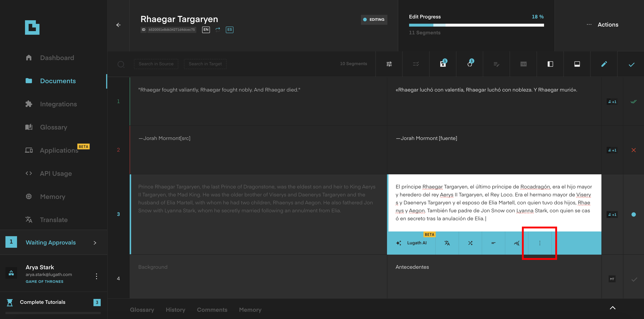644x319 pixels.
Task: Click segment 1 Spanish target text
Action: click(x=486, y=90)
